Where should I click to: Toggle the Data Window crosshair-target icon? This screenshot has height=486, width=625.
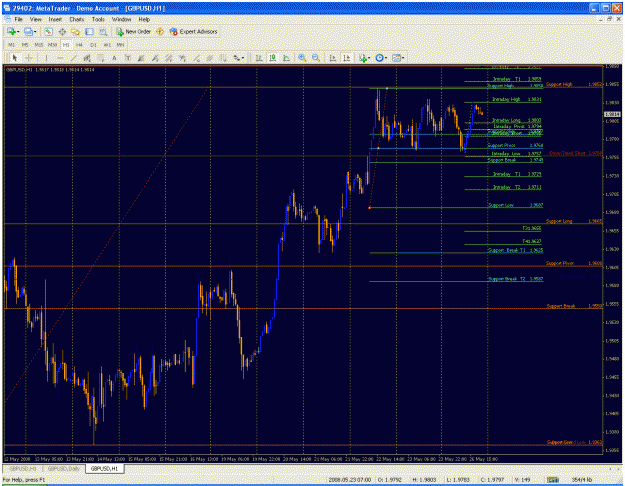(62, 31)
